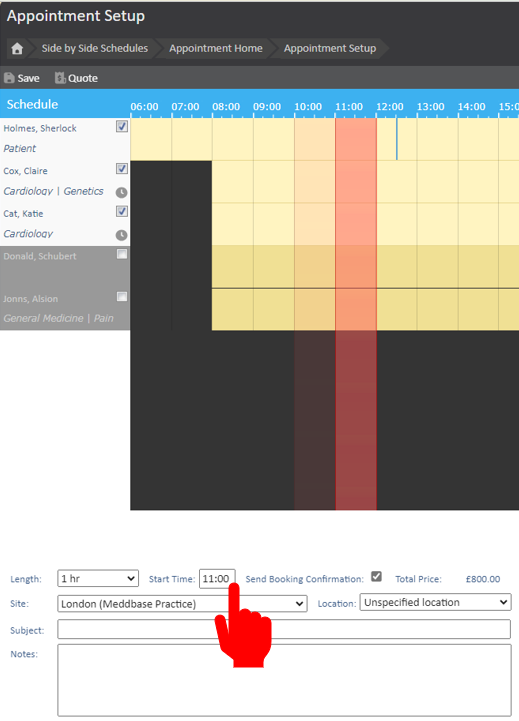Open Side by Side Schedules breadcrumb

click(x=95, y=48)
